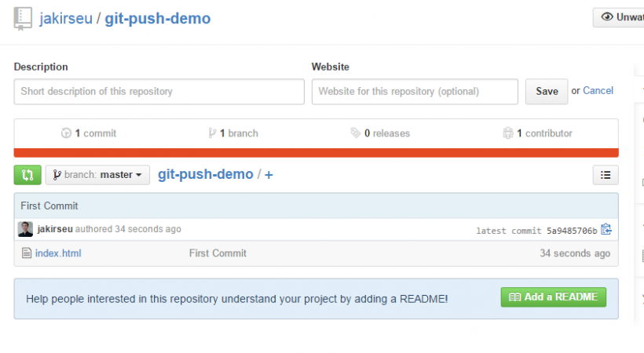Image resolution: width=644 pixels, height=353 pixels.
Task: Click the green compare branches icon button
Action: (27, 175)
